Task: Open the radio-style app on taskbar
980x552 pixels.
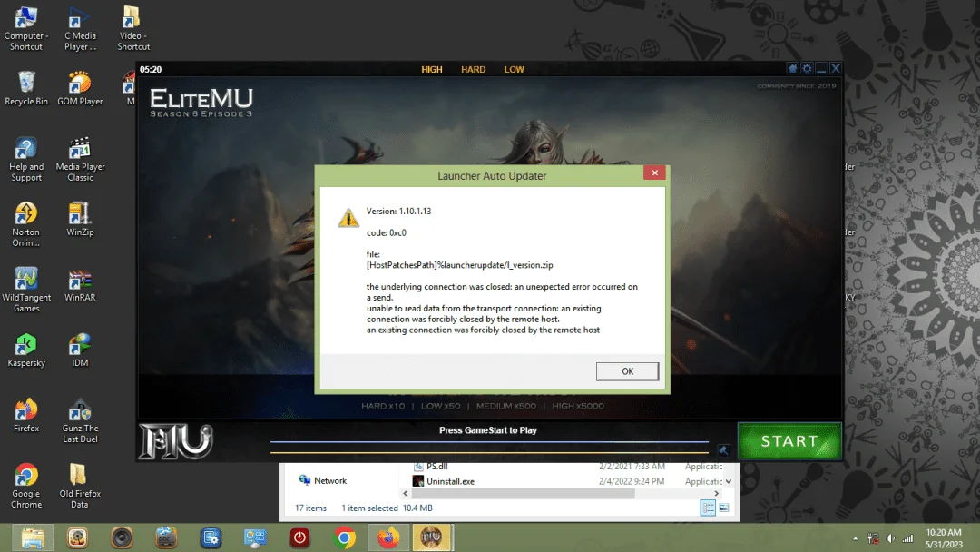Action: (77, 537)
